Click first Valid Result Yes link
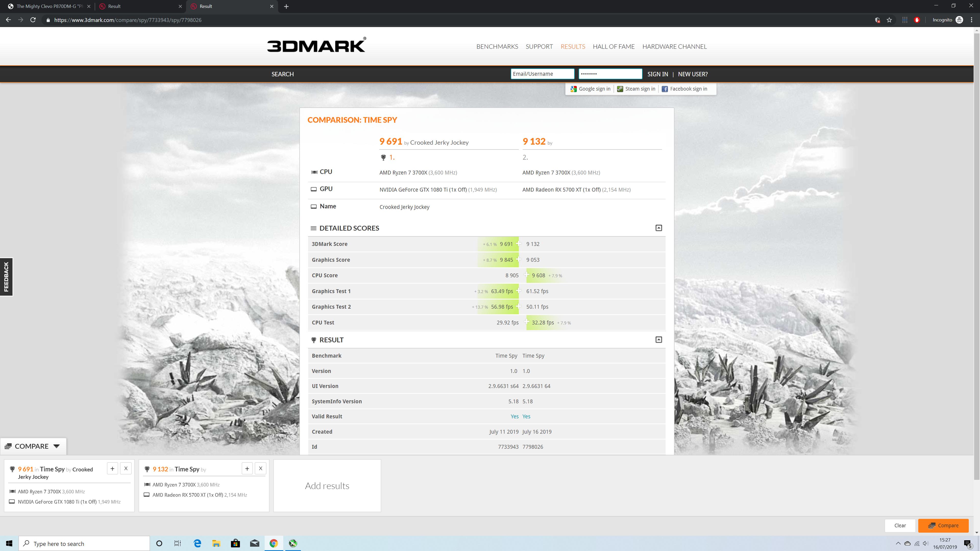This screenshot has width=980, height=551. pos(514,416)
